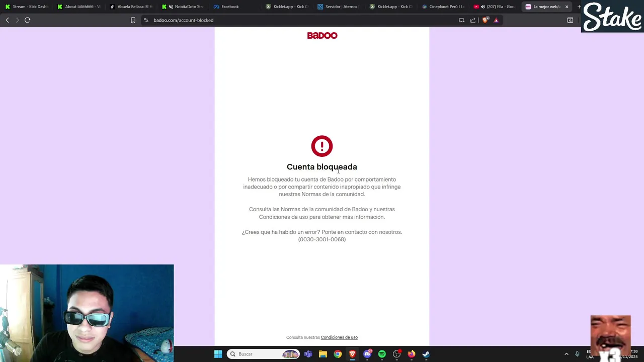Switch to the NobitaDoto Stream tab
Image resolution: width=644 pixels, height=362 pixels.
183,7
